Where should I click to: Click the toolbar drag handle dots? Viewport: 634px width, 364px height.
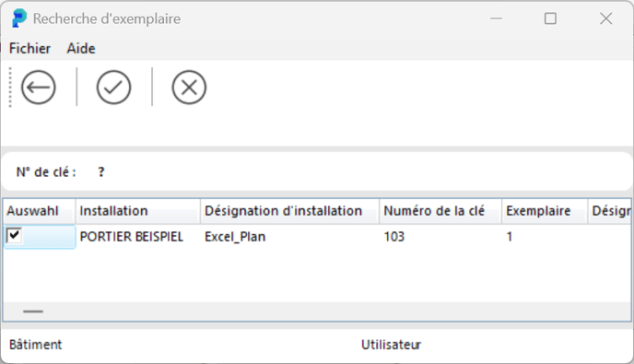pyautogui.click(x=10, y=88)
